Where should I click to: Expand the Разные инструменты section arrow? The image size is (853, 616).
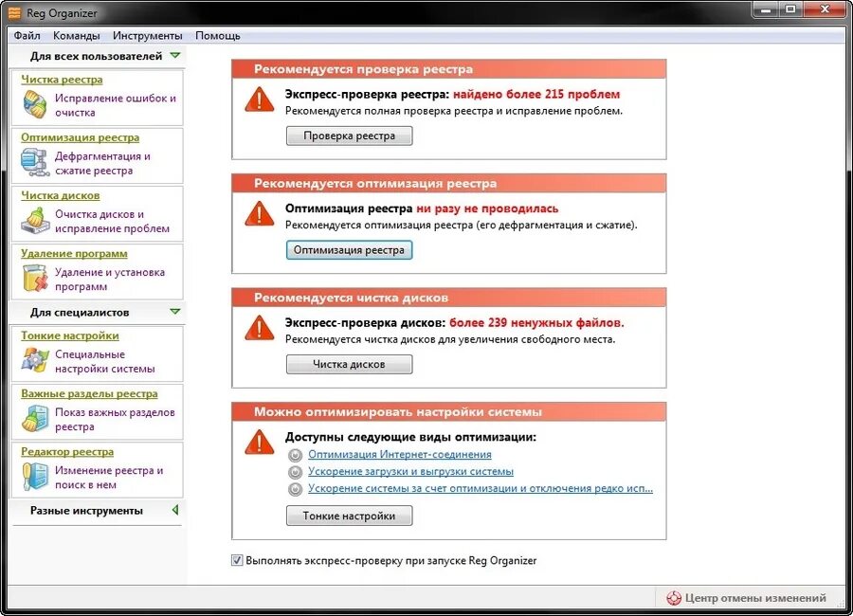pos(175,510)
